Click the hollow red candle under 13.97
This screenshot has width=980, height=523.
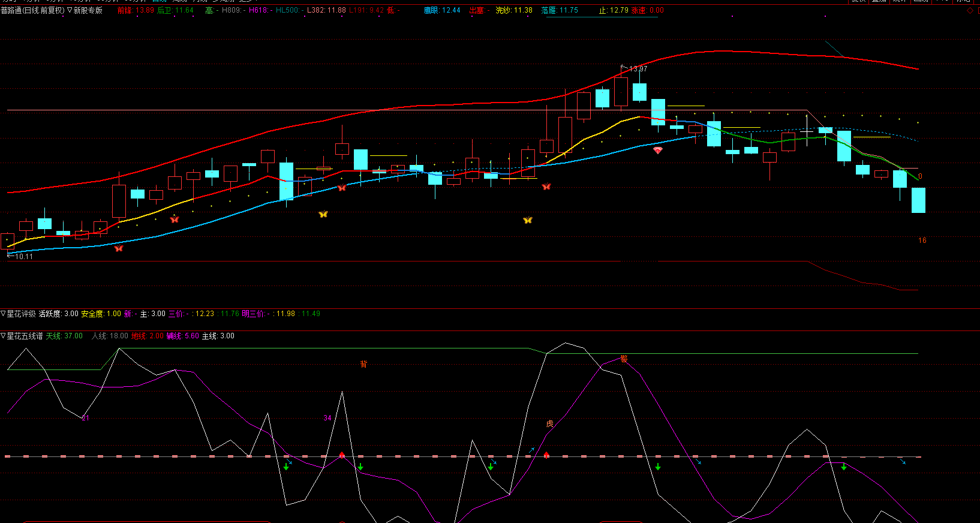(621, 92)
